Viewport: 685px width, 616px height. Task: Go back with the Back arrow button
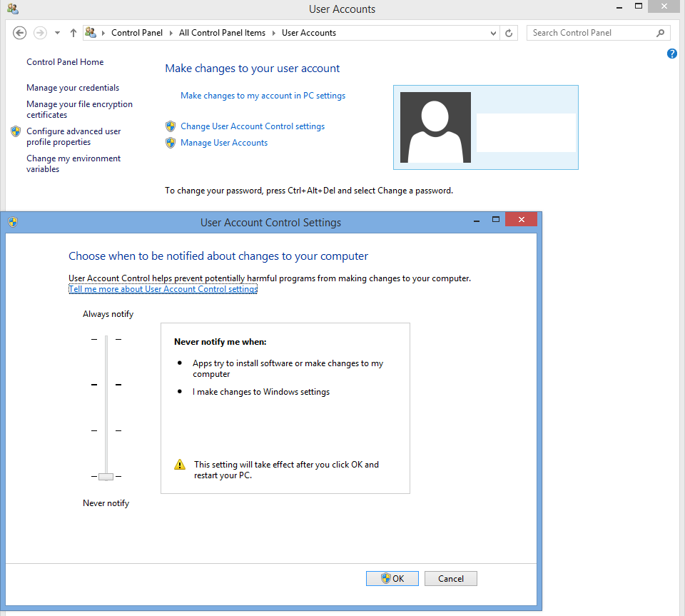tap(20, 33)
